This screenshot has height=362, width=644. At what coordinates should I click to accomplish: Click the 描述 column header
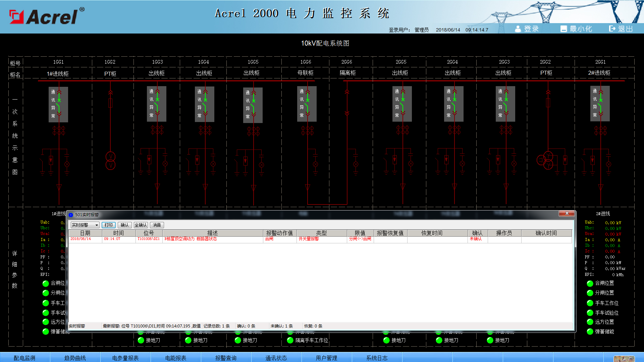[213, 233]
